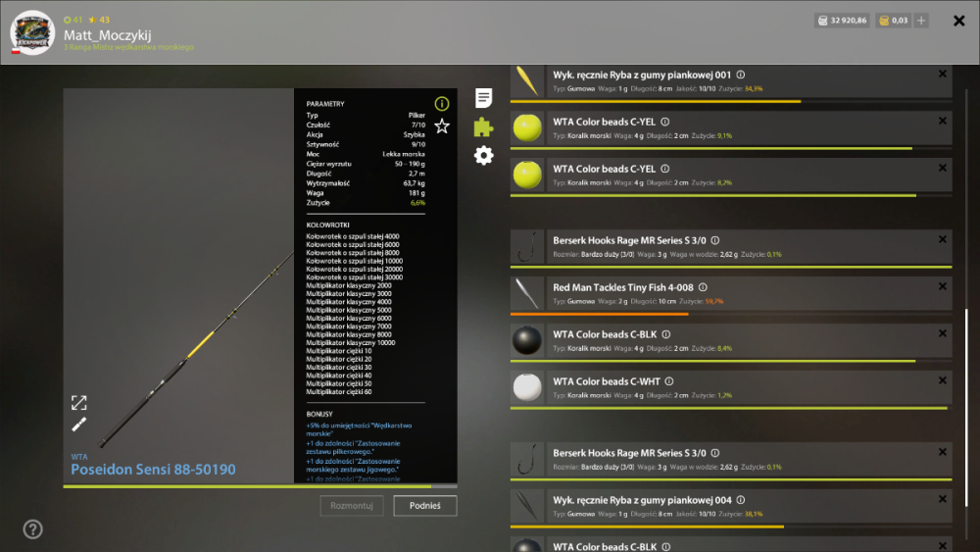Remove Red Man Tackles Tiny Fish 4-008

click(943, 286)
